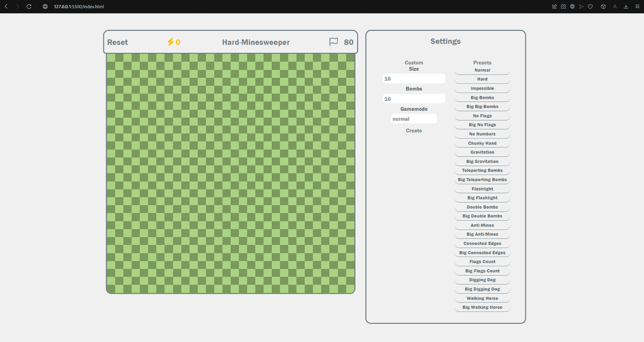Pick the Big Connected Edges preset
This screenshot has width=644, height=342.
pos(482,253)
